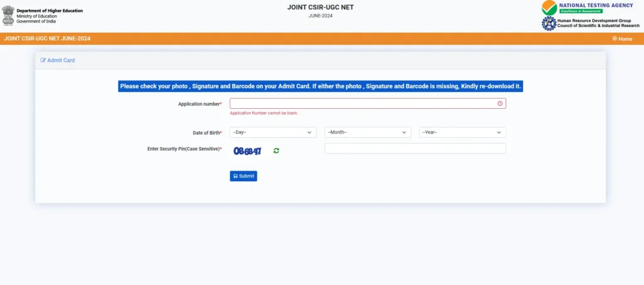
Task: Open the Day dropdown for Date of Birth
Action: pos(272,132)
